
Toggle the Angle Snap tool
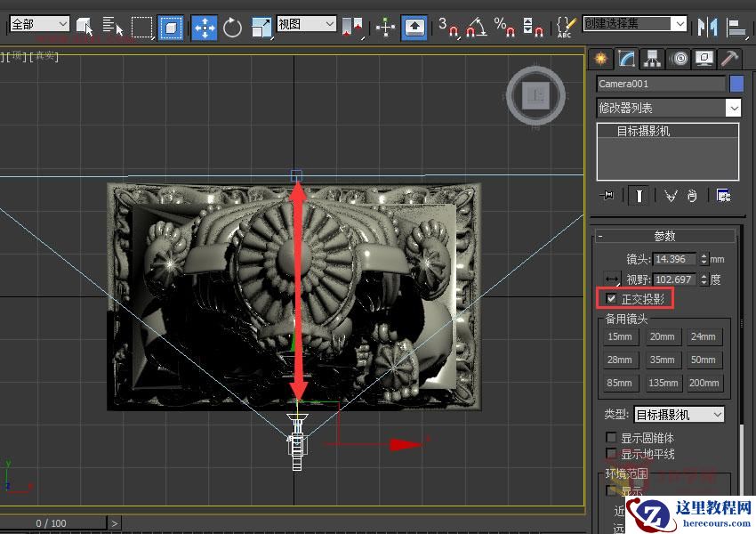point(477,27)
